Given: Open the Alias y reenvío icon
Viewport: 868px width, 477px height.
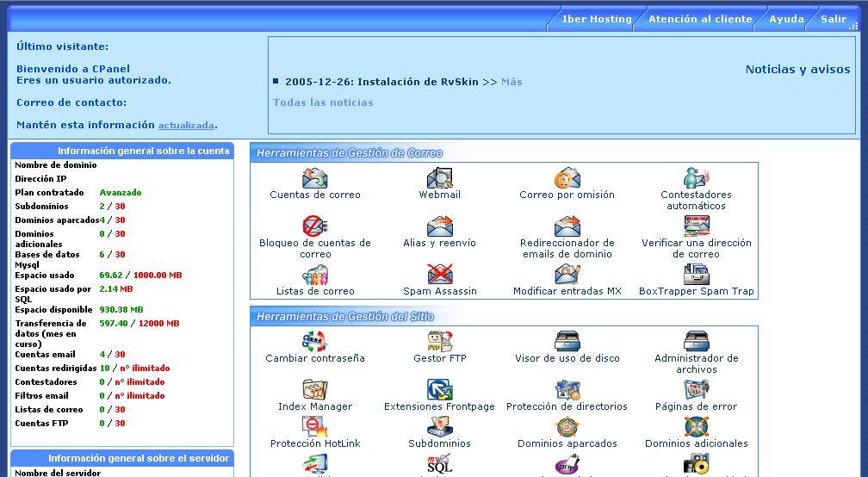Looking at the screenshot, I should point(440,226).
